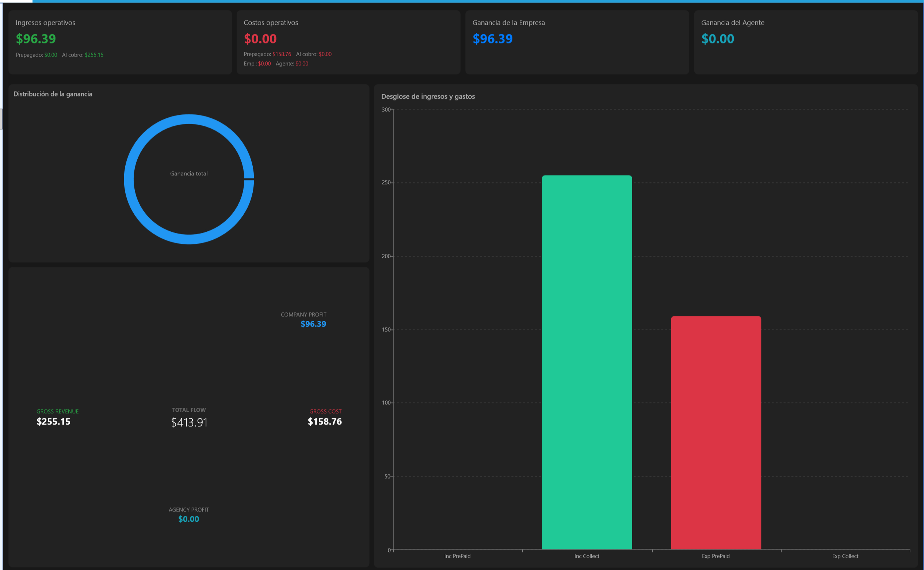Click the 300 y-axis tick label
Image resolution: width=924 pixels, height=570 pixels.
(386, 110)
